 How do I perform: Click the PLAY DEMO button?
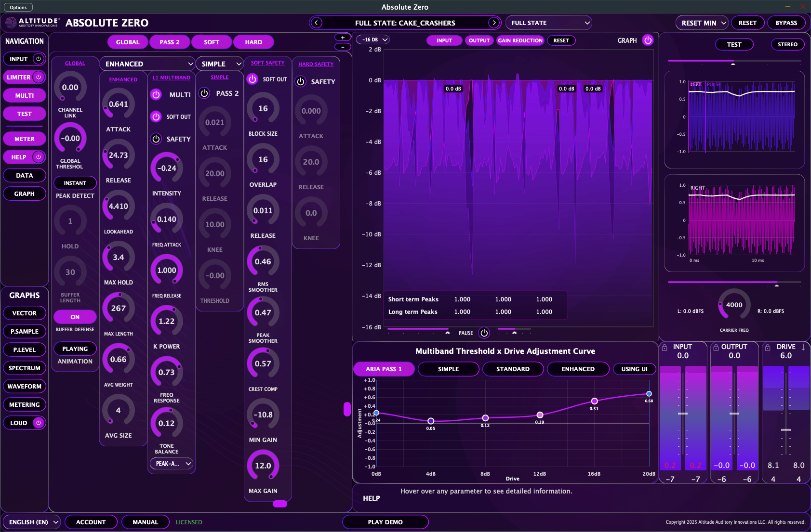385,522
